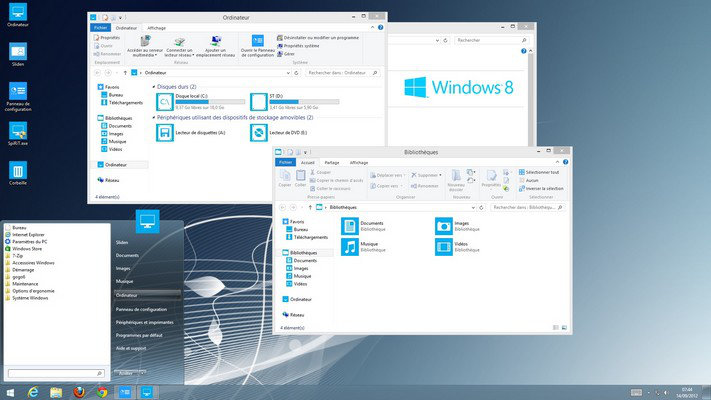Select Lecteur de disquettes (A:) icon
711x400 pixels.
pyautogui.click(x=165, y=132)
